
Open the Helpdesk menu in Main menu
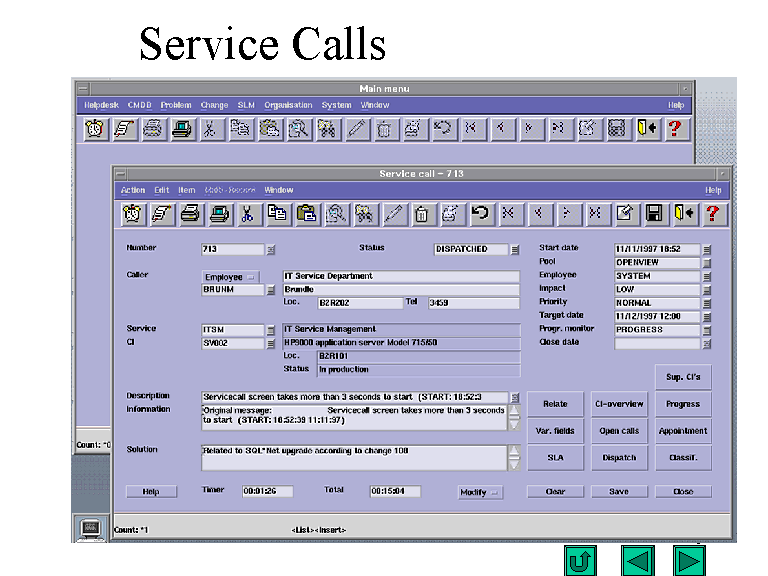101,105
